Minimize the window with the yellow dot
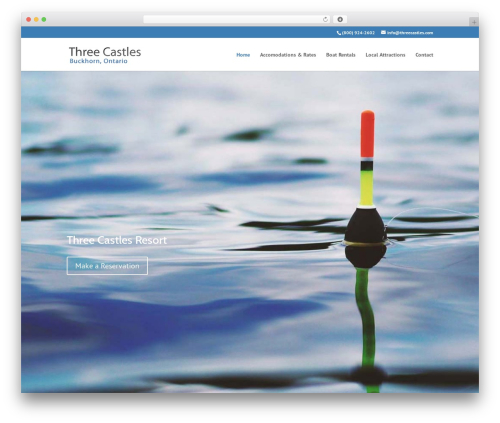 (x=36, y=20)
